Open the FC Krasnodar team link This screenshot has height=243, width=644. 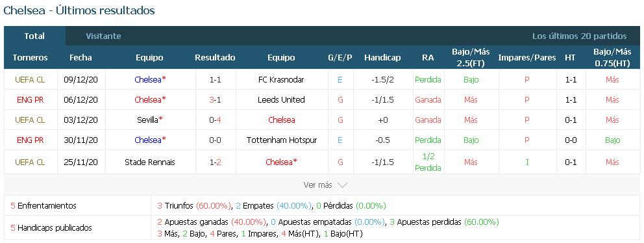281,80
